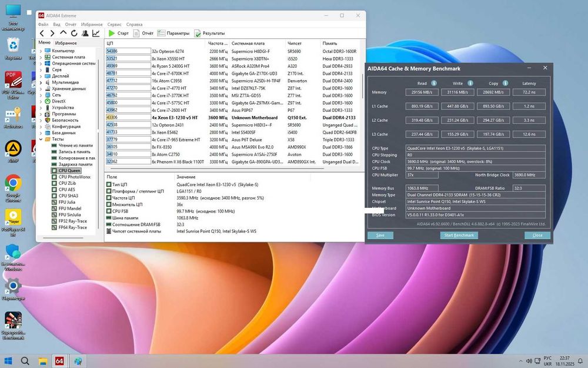Select AIMP desktop icon
588x368 pixels.
click(13, 151)
